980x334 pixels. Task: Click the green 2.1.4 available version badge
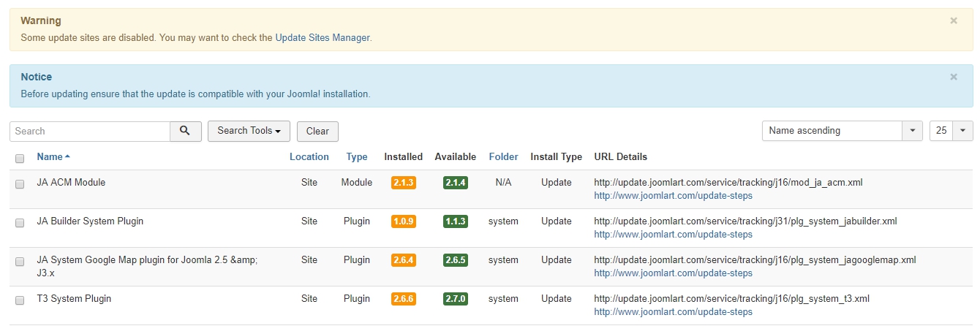[455, 183]
